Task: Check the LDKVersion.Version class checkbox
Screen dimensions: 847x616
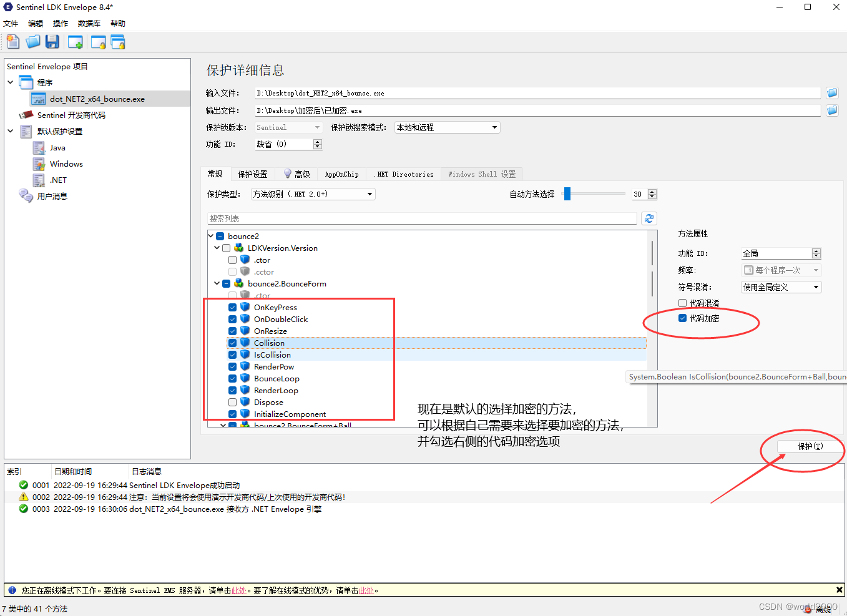Action: click(226, 248)
